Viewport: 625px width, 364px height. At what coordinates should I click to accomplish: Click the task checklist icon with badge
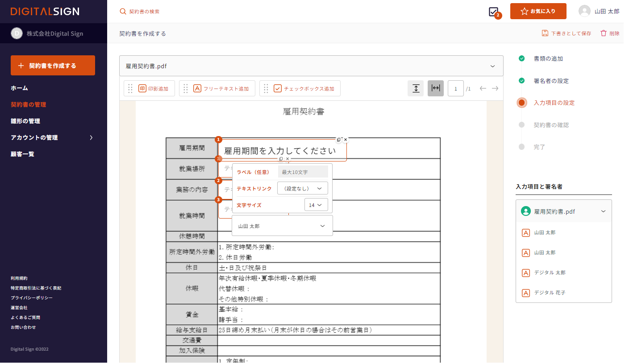(494, 12)
